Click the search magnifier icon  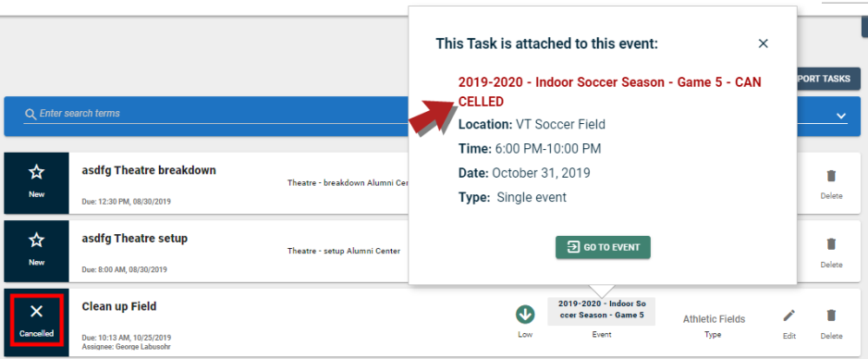[x=31, y=114]
